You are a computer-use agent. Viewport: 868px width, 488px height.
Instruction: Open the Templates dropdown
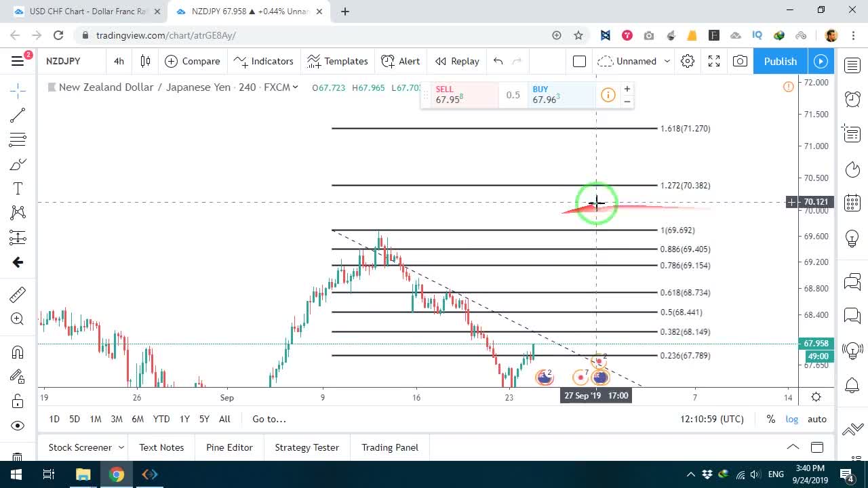pos(337,61)
